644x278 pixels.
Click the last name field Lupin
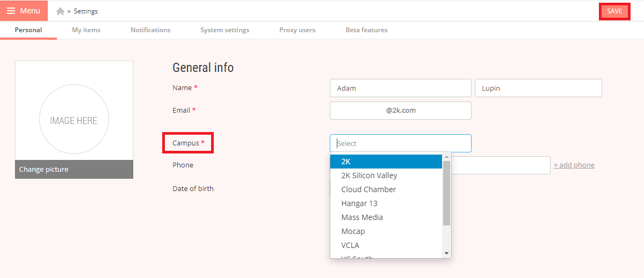[x=538, y=88]
